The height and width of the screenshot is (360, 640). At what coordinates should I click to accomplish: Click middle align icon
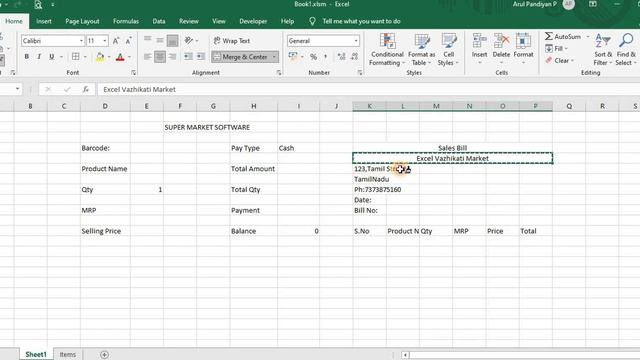click(160, 40)
